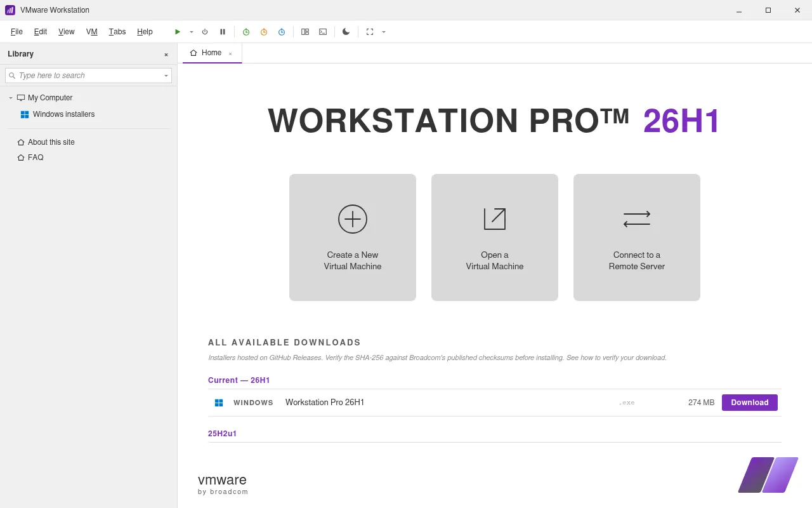Click the orange snapshot clock icon
The height and width of the screenshot is (508, 812).
[x=264, y=32]
